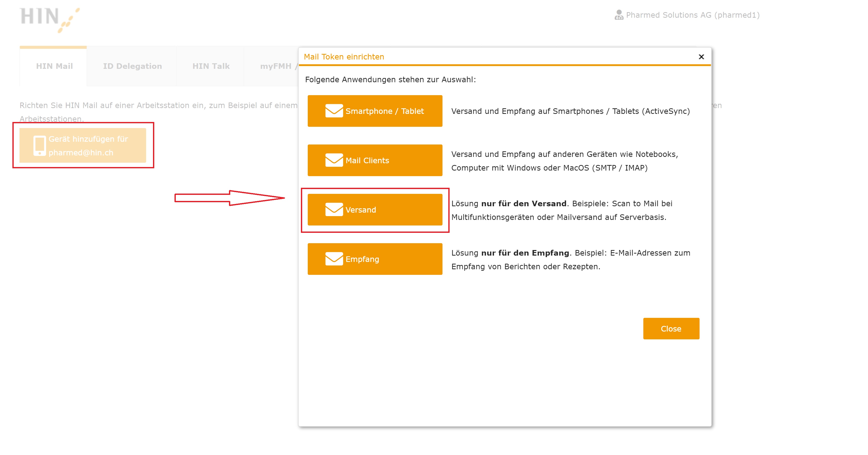The image size is (868, 455).
Task: Click the envelope icon on Empfang
Action: [334, 259]
